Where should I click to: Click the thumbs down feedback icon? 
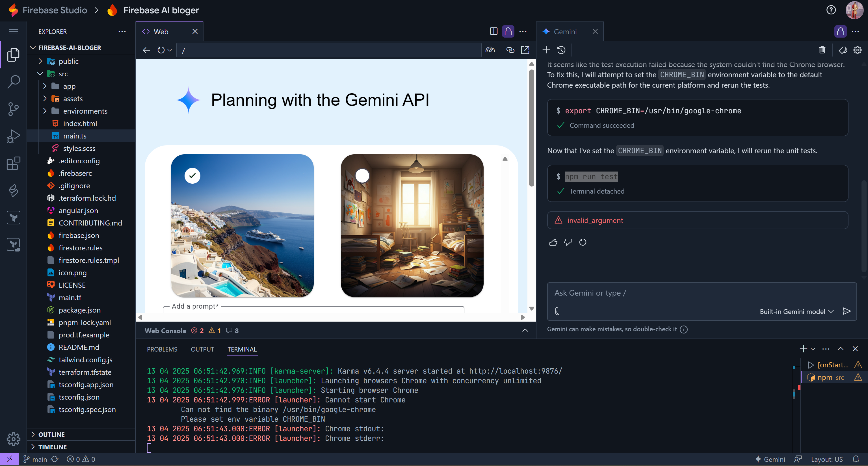(568, 242)
